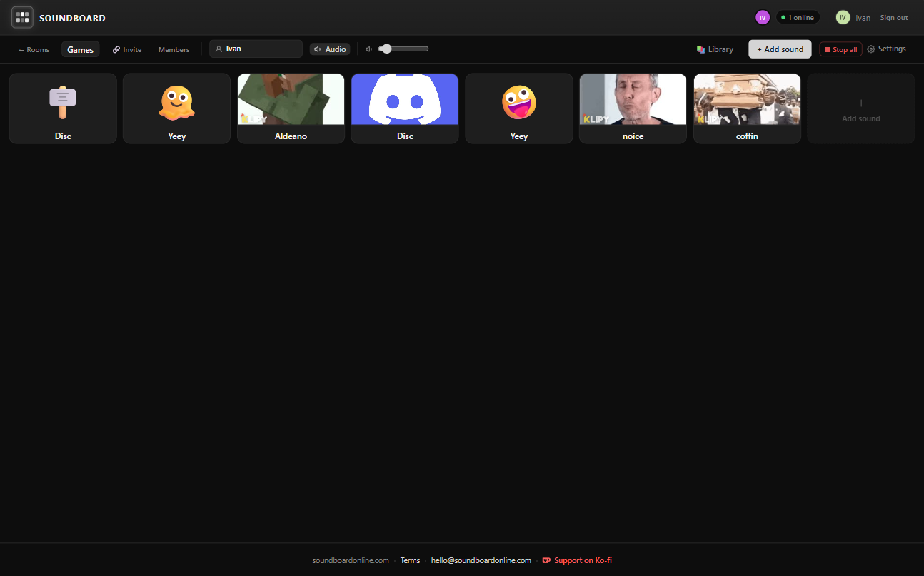Image resolution: width=924 pixels, height=576 pixels.
Task: Click Stop all to silence sounds
Action: point(840,49)
